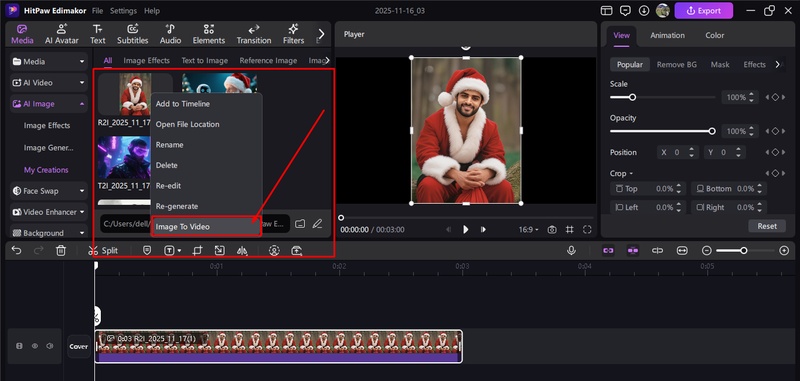800x381 pixels.
Task: Open My Creations in sidebar
Action: (x=46, y=170)
